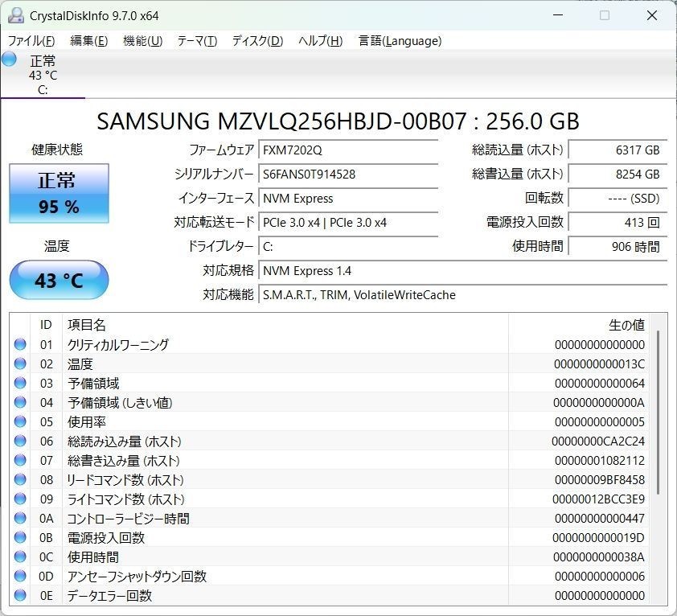Click status orb for 01 クリティカルワーニング
This screenshot has width=677, height=616.
(x=20, y=344)
